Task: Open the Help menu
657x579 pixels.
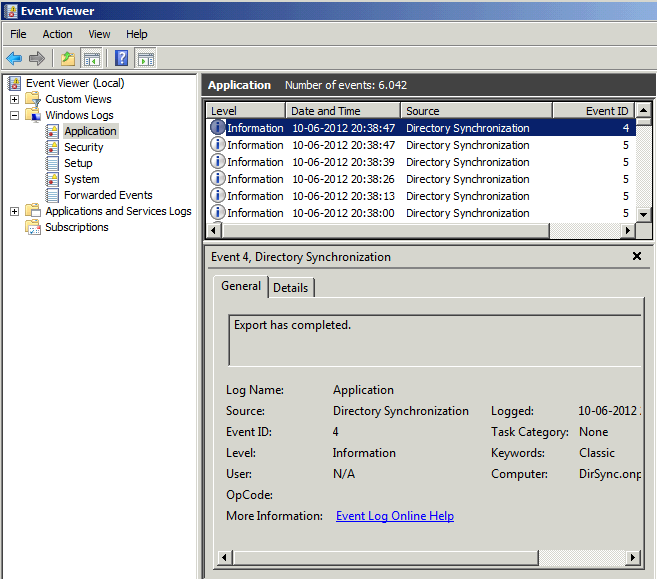Action: [x=137, y=34]
